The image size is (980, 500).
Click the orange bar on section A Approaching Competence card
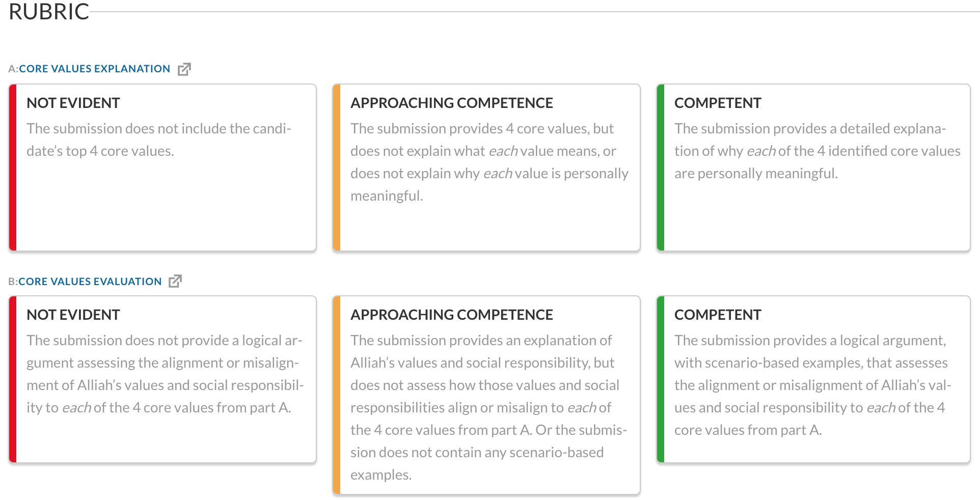click(x=337, y=168)
